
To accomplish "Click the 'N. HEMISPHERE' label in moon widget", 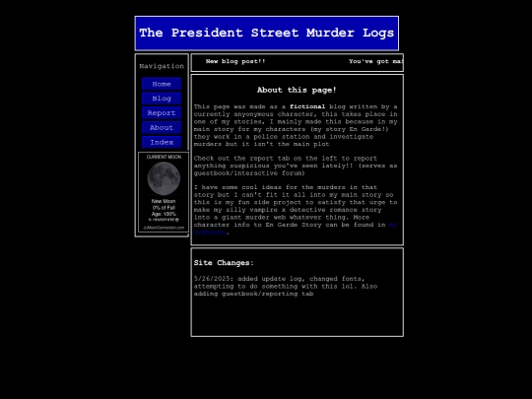I will 164,220.
